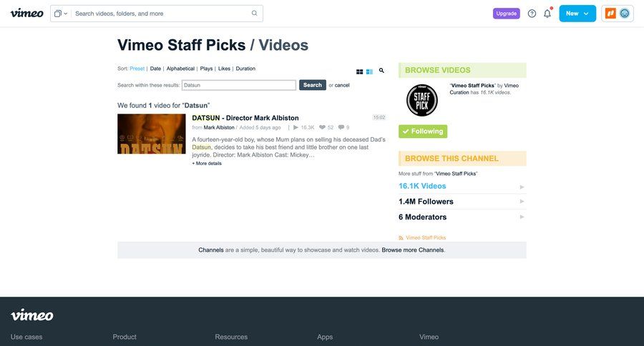Click the 15:02 duration badge
The height and width of the screenshot is (346, 644).
tap(379, 117)
